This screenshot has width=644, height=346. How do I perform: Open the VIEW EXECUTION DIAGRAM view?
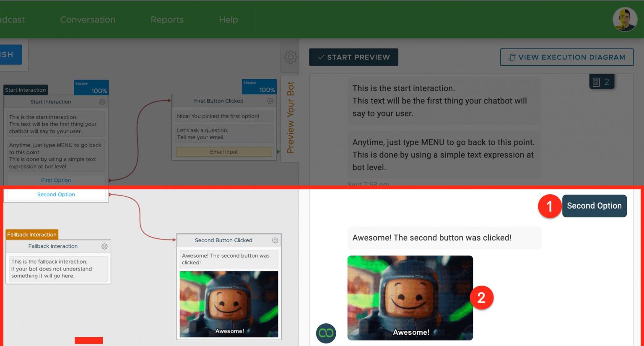566,57
